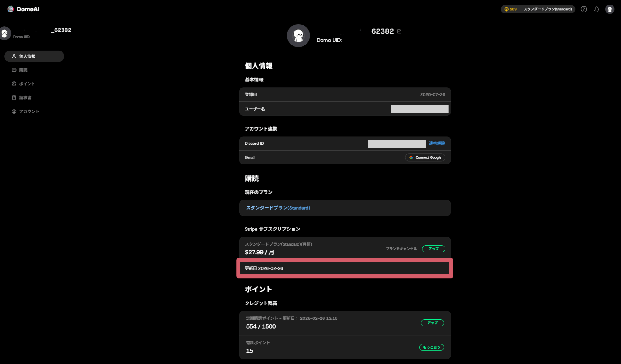Click the Connect Google button
The width and height of the screenshot is (621, 364).
[425, 157]
